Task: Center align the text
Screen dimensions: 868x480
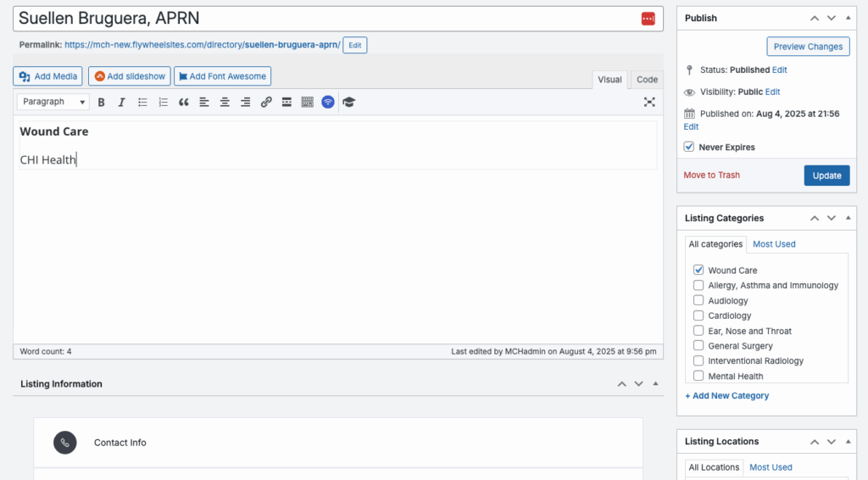Action: (225, 102)
